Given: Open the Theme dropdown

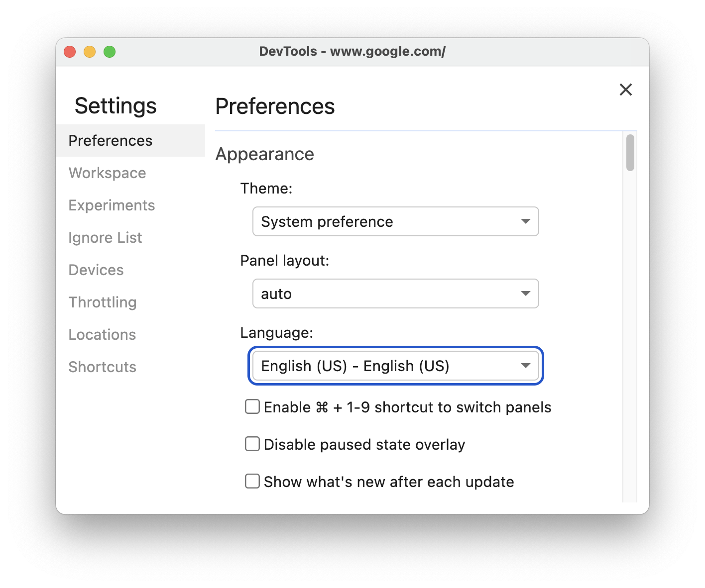Looking at the screenshot, I should point(395,221).
